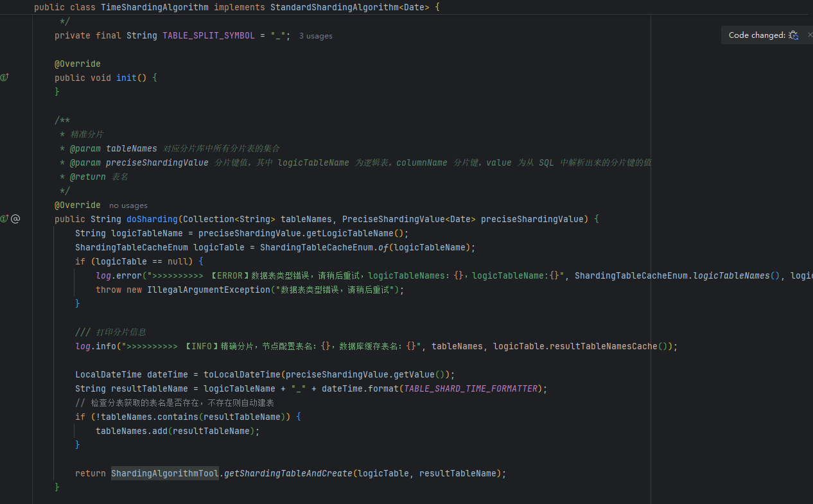Click the TABLE_SPLIT_SYMBOL field name
Screen dimensions: 813x504
[209, 35]
